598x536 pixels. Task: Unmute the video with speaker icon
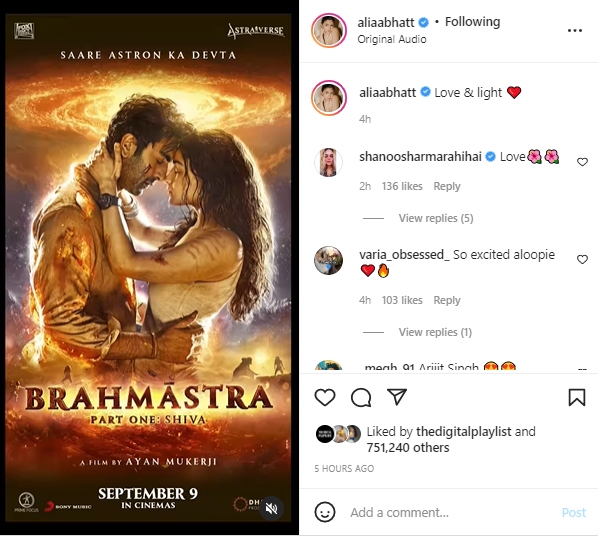(271, 508)
